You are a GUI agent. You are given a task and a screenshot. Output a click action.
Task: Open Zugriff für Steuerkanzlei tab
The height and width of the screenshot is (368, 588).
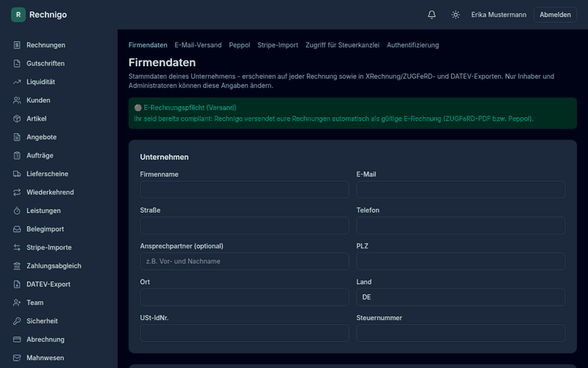tap(343, 45)
